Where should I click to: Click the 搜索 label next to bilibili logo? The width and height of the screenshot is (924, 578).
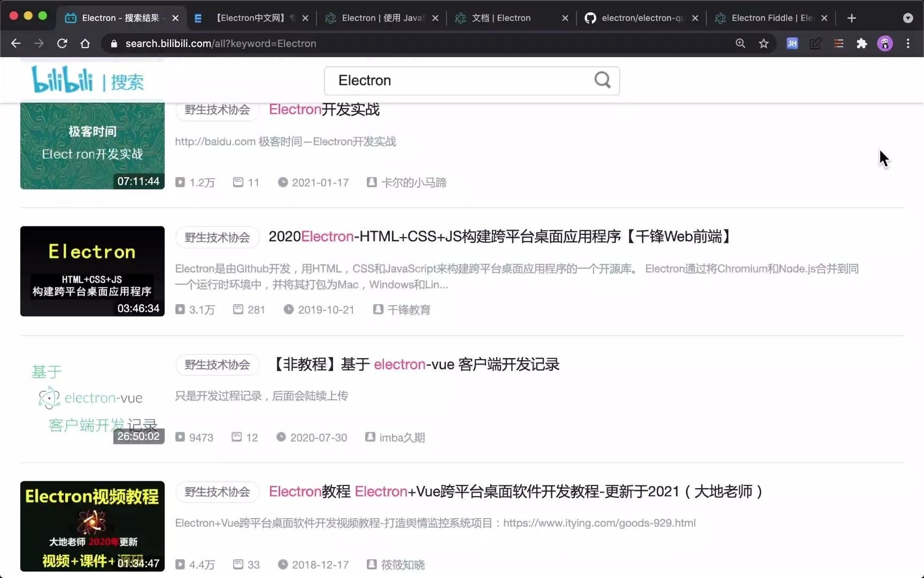127,82
